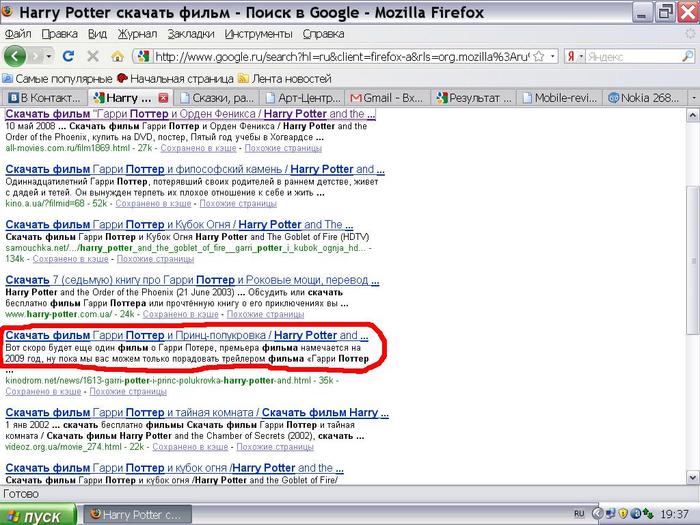Click the Stop loading X icon
The width and height of the screenshot is (700, 525).
(x=93, y=56)
